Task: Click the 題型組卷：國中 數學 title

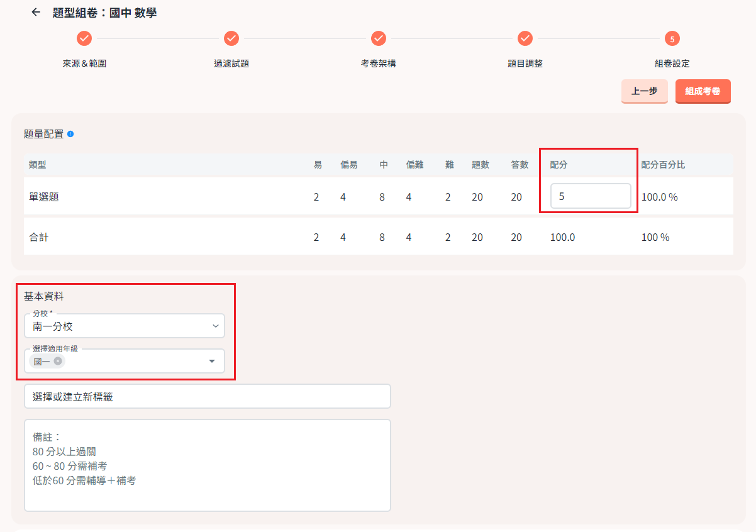Action: 105,13
